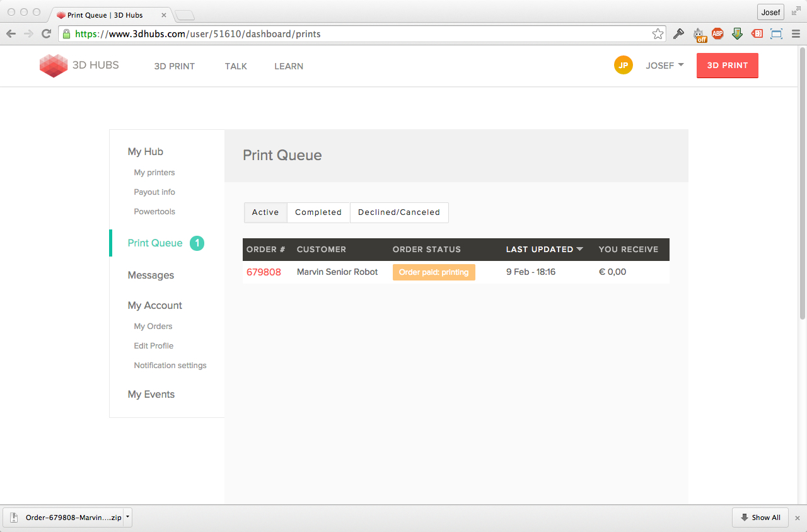Click the '9 Feb - 18:16' date cell
The height and width of the screenshot is (532, 807).
pos(531,272)
